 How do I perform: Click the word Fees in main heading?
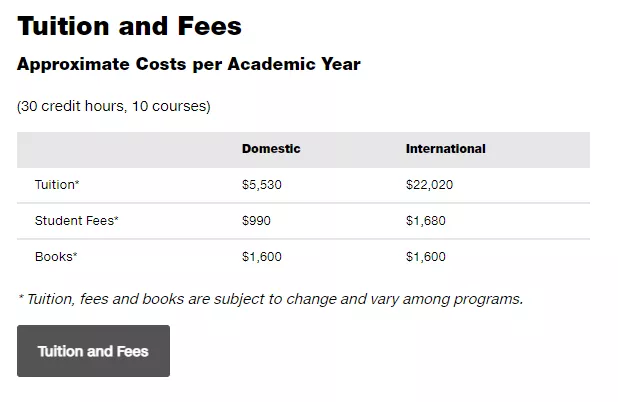(x=209, y=26)
